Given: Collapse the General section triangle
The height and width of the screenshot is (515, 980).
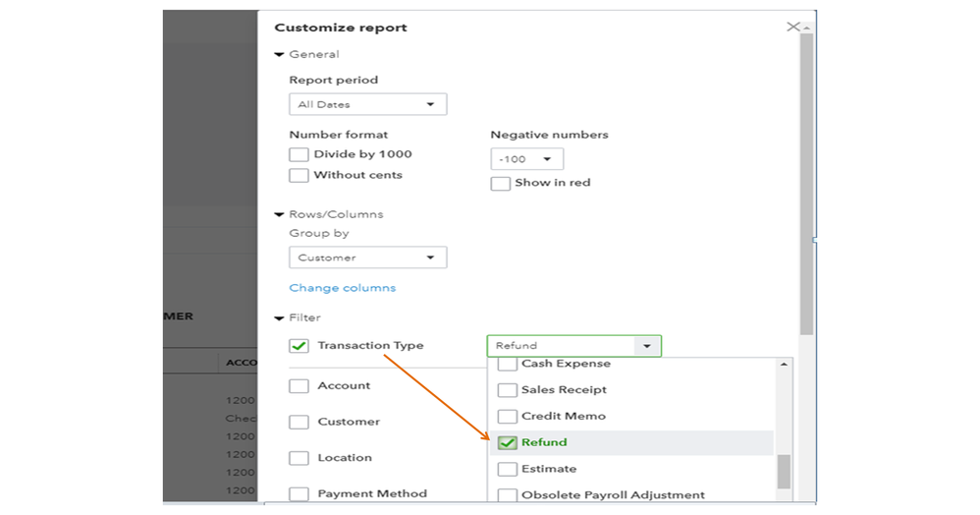Looking at the screenshot, I should pyautogui.click(x=280, y=55).
